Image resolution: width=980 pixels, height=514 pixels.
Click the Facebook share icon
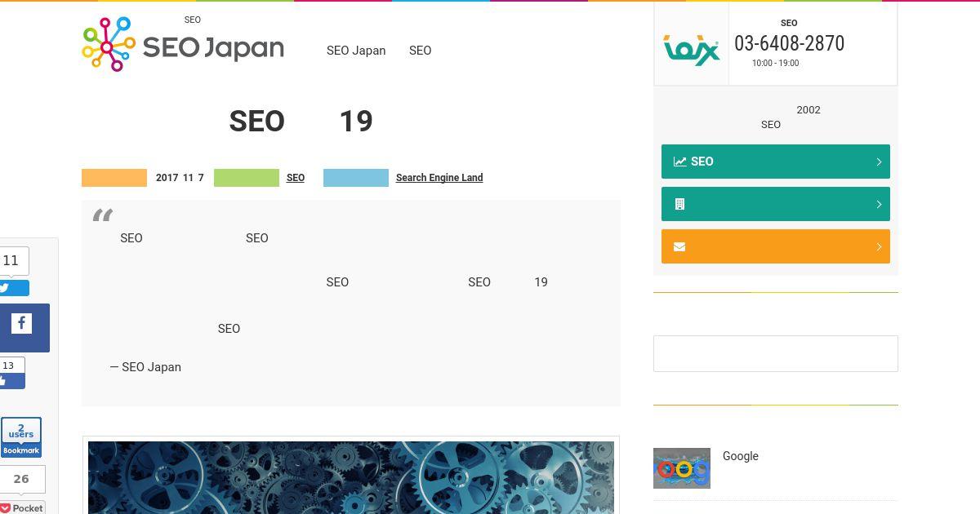[22, 324]
